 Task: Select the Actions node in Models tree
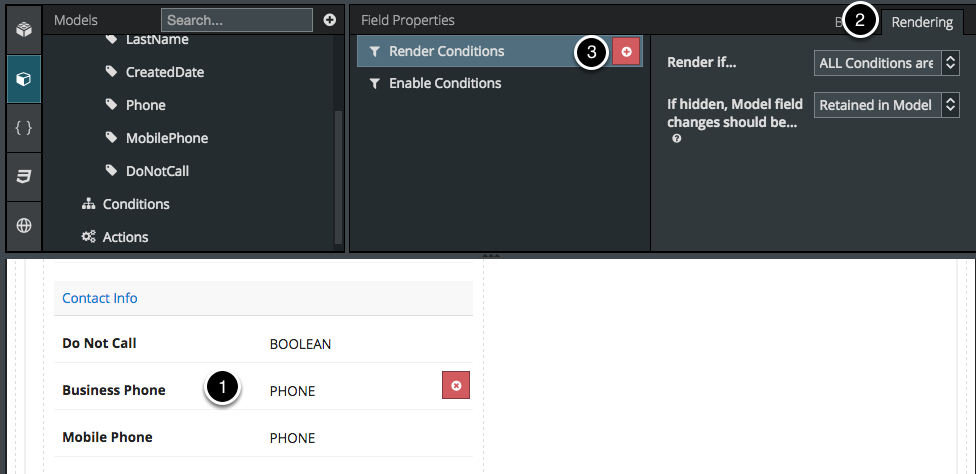125,237
